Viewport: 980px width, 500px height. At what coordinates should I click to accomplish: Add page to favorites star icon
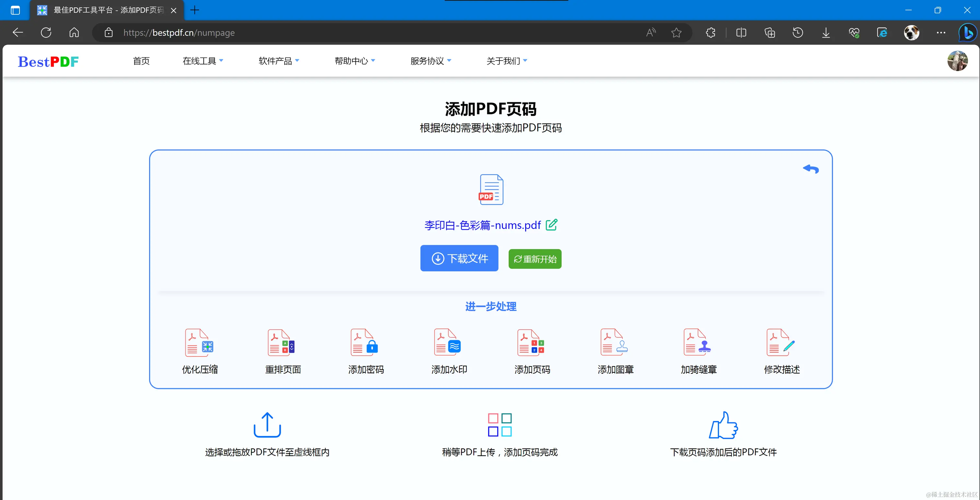click(676, 33)
